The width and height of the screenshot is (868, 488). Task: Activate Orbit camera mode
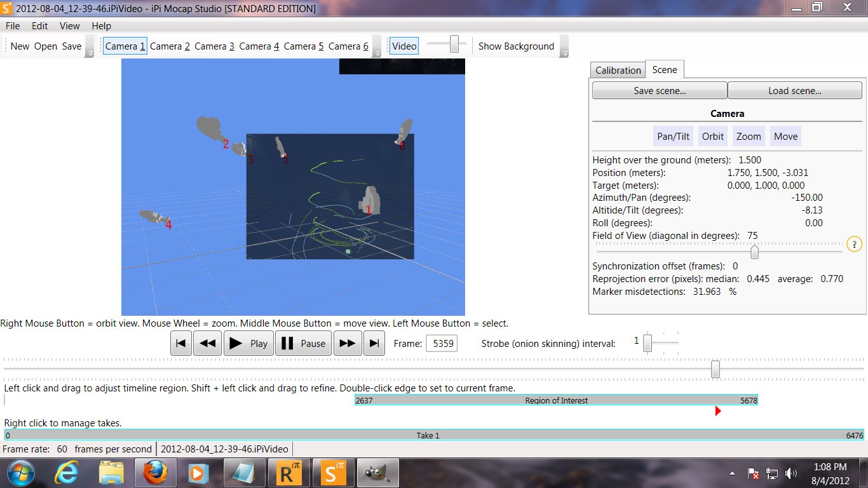(x=713, y=136)
